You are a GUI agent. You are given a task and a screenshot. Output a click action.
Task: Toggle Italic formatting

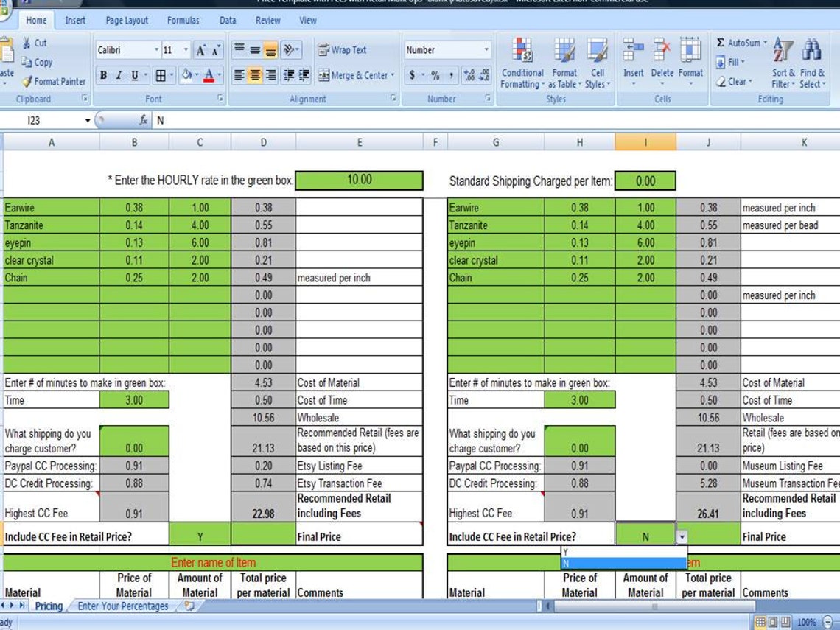(119, 76)
